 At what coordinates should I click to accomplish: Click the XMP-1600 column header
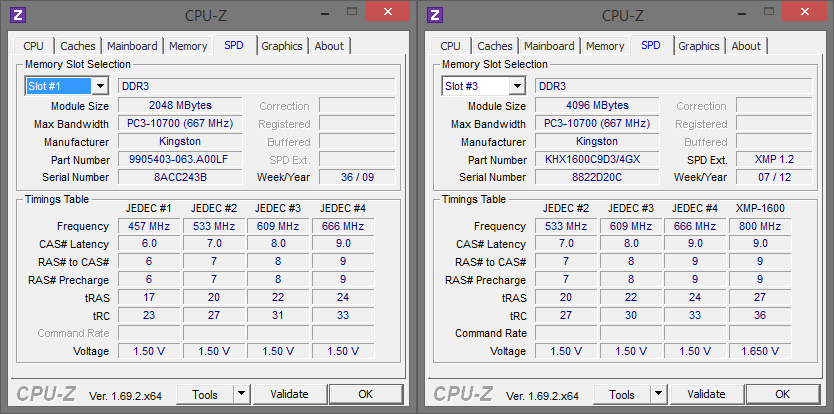(760, 208)
